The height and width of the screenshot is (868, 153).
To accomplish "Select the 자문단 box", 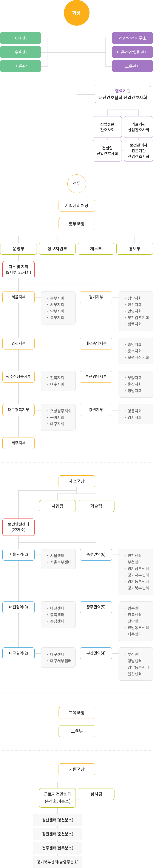I will (21, 66).
